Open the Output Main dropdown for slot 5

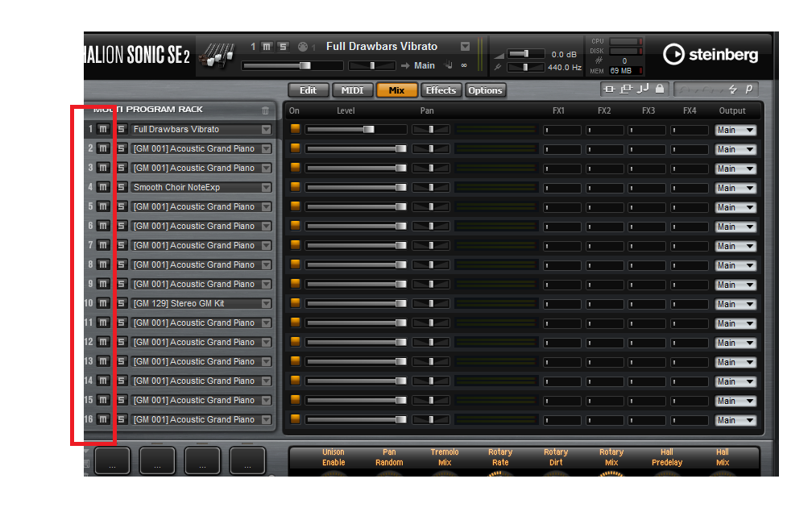(x=735, y=207)
